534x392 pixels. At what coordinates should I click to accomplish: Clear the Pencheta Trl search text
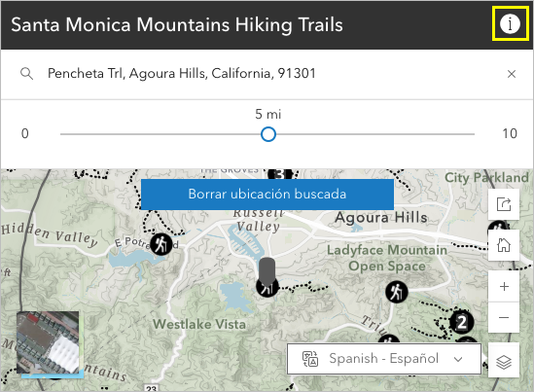pos(512,74)
